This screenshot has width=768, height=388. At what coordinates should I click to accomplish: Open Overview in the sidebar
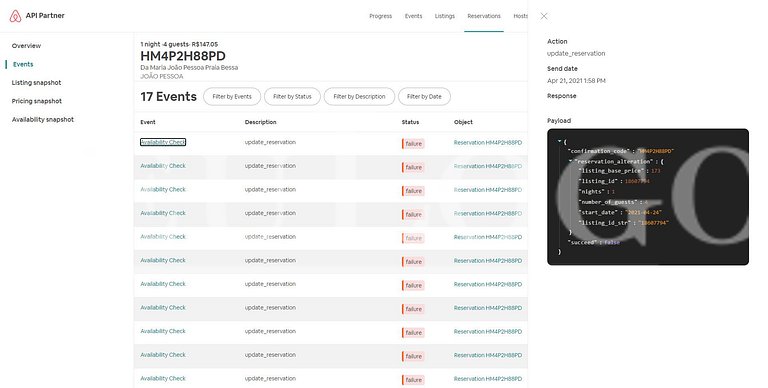(x=26, y=46)
